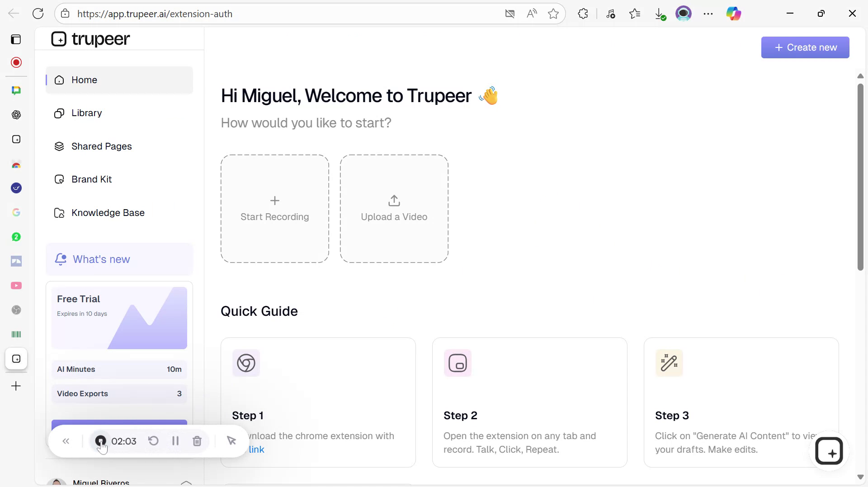Switch to the Library section
Image resolution: width=868 pixels, height=487 pixels.
coord(86,113)
